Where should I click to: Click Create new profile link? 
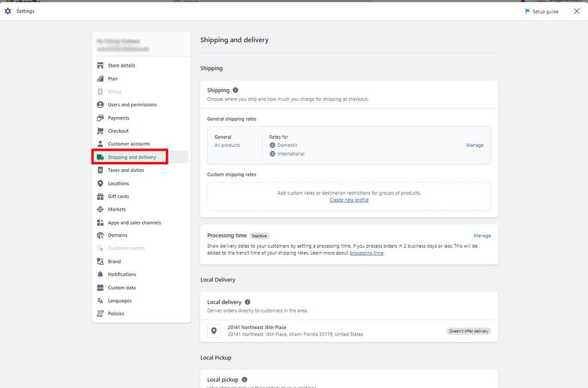[x=349, y=200]
